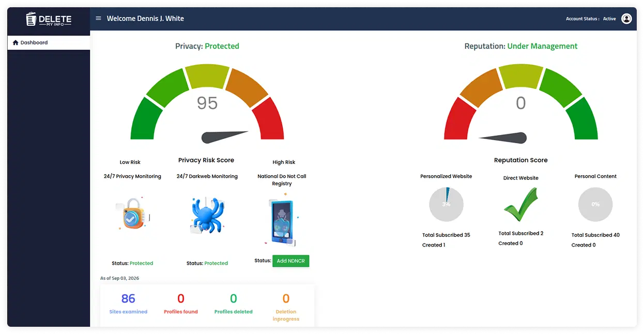This screenshot has height=334, width=644.
Task: Click the blue spider Darkweb Monitoring icon
Action: coord(207,215)
